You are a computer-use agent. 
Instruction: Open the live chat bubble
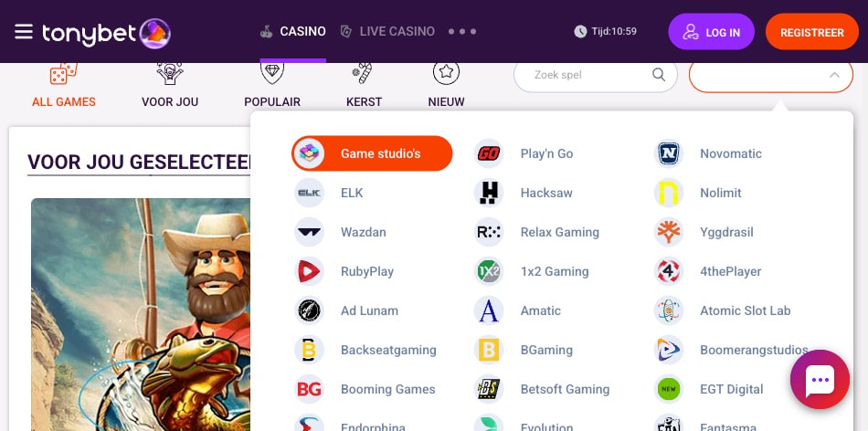(820, 380)
